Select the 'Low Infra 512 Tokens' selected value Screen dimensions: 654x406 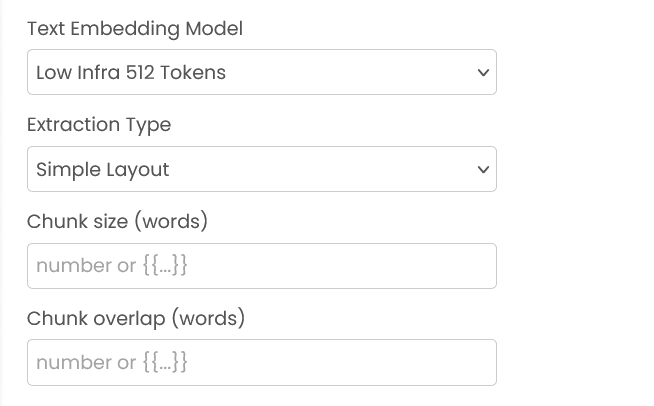pyautogui.click(x=131, y=72)
